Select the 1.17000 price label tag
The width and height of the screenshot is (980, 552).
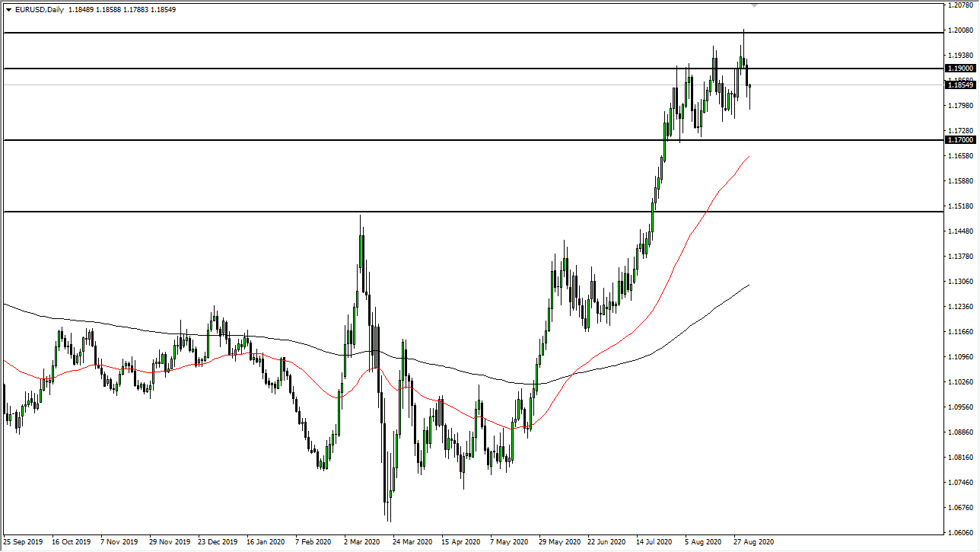pyautogui.click(x=959, y=140)
